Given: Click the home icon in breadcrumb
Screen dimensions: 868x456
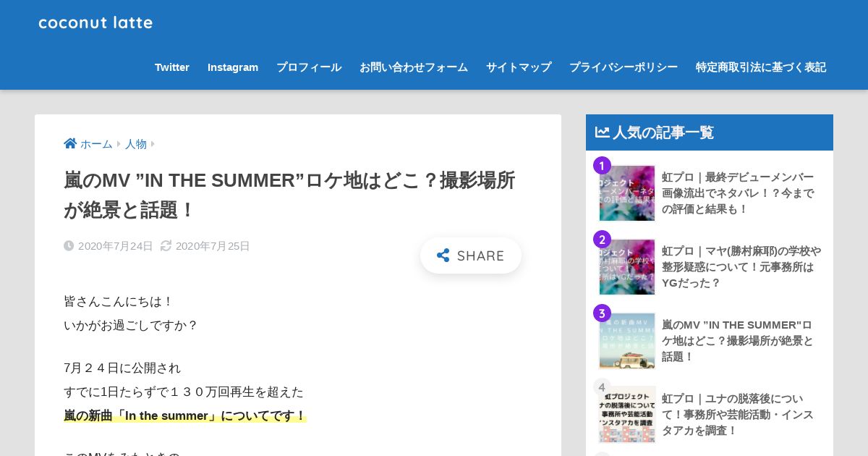Looking at the screenshot, I should 70,143.
